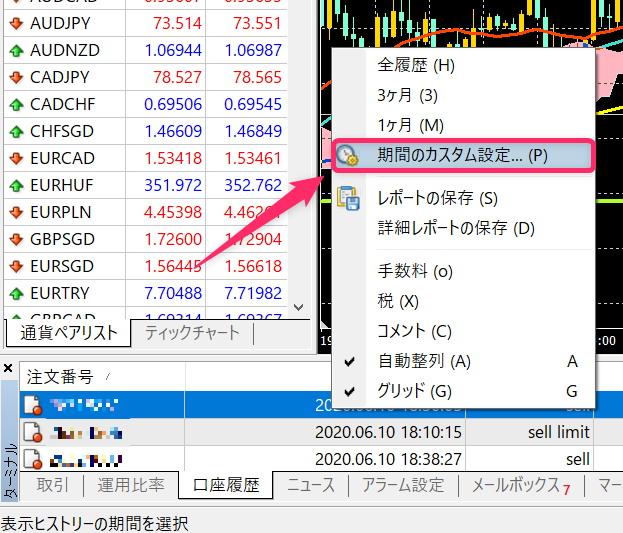Click CADCHF bid price 0.69506
Image resolution: width=623 pixels, height=533 pixels.
(x=173, y=104)
